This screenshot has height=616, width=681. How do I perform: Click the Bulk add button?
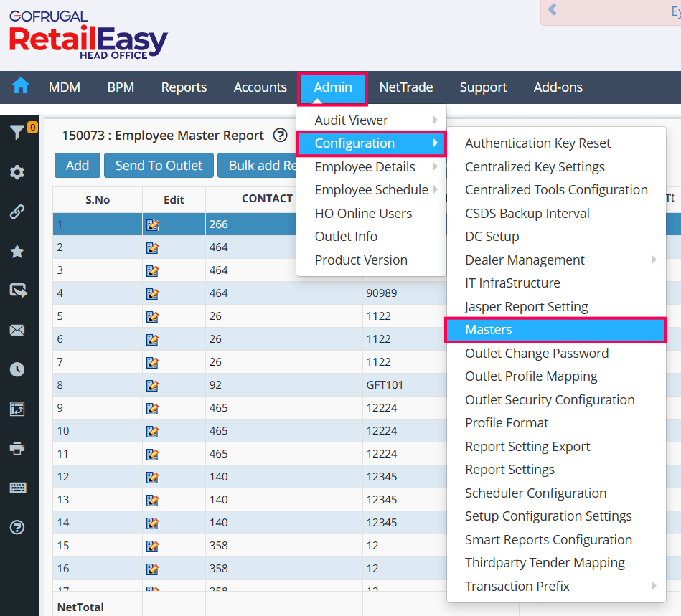257,166
